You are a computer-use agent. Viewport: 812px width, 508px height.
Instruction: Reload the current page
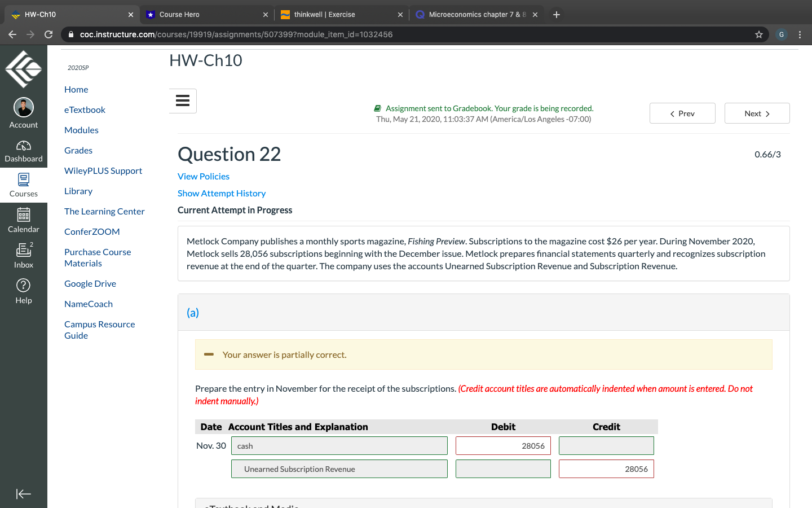tap(48, 34)
